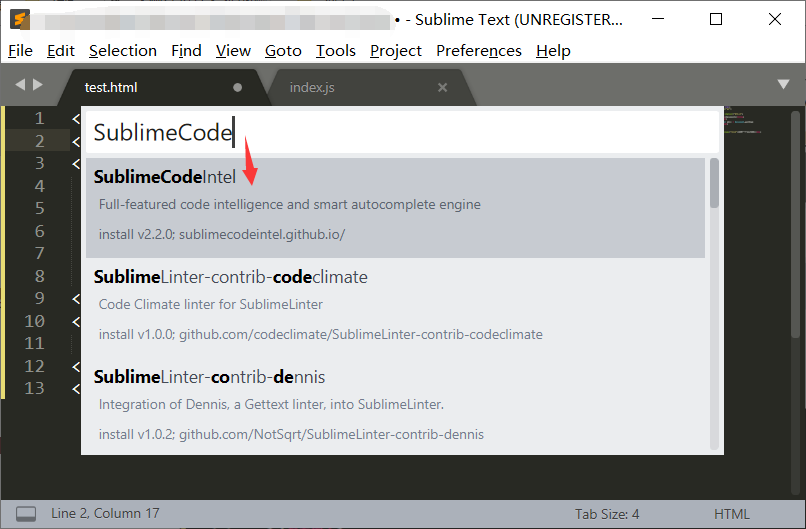This screenshot has width=806, height=529.
Task: Maximize the Sublime Text window
Action: coord(716,20)
